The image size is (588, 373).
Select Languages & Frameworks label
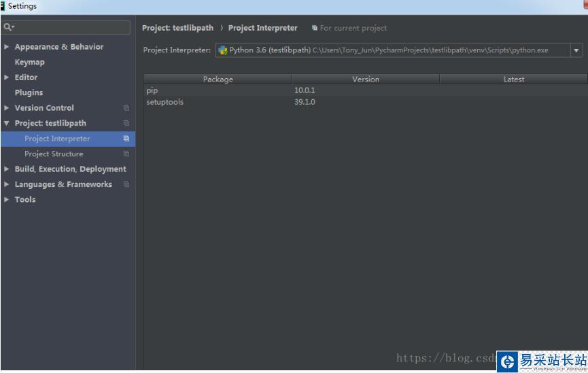(x=63, y=184)
